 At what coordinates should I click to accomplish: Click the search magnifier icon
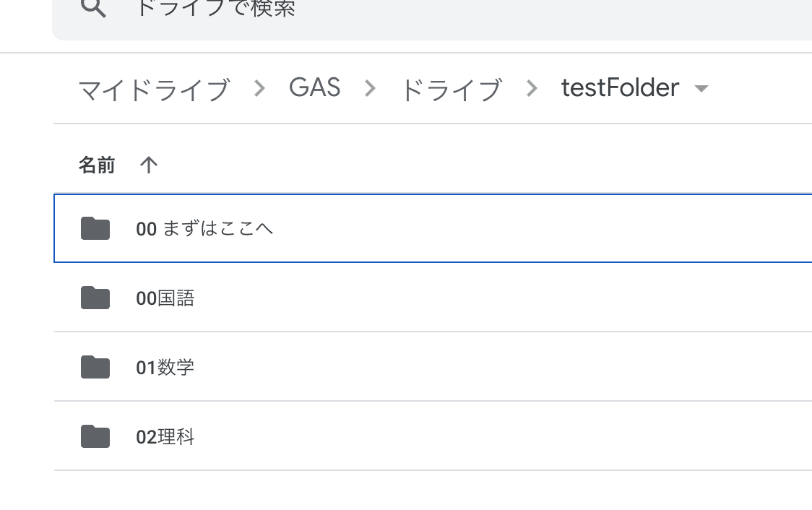click(x=93, y=8)
